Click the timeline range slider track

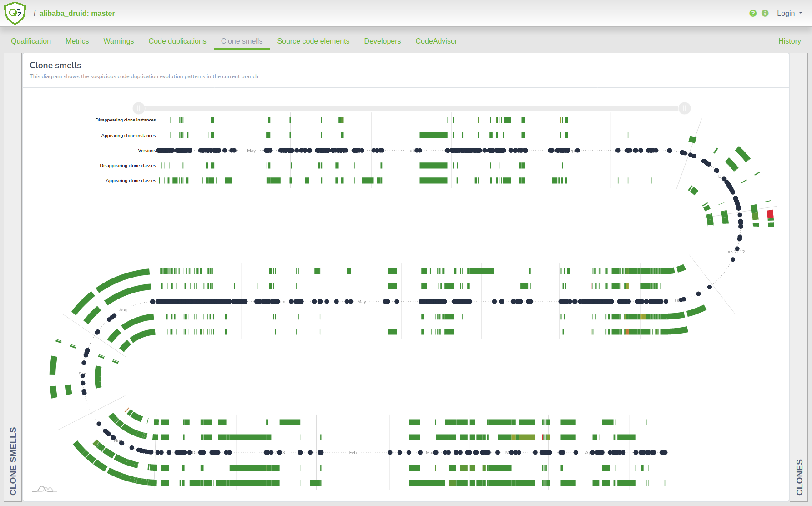[x=412, y=108]
